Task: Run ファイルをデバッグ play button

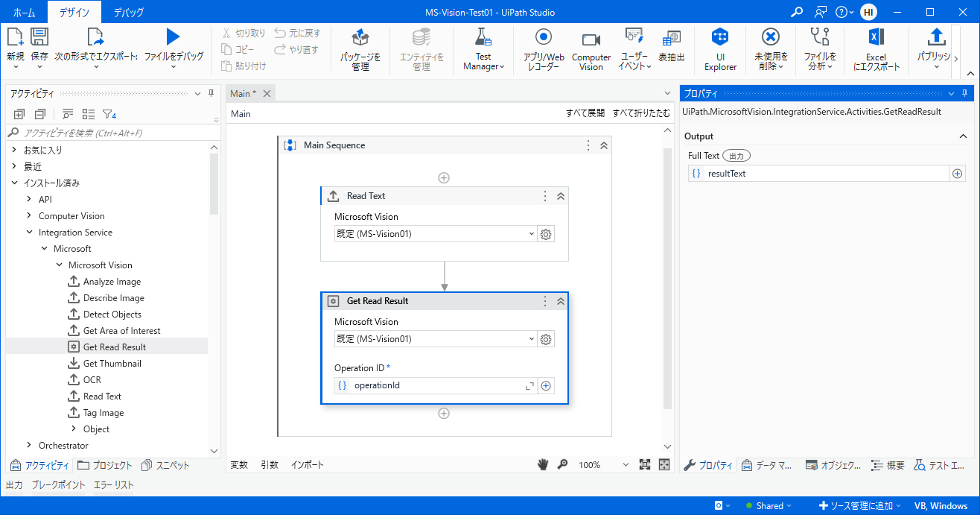Action: [x=173, y=37]
